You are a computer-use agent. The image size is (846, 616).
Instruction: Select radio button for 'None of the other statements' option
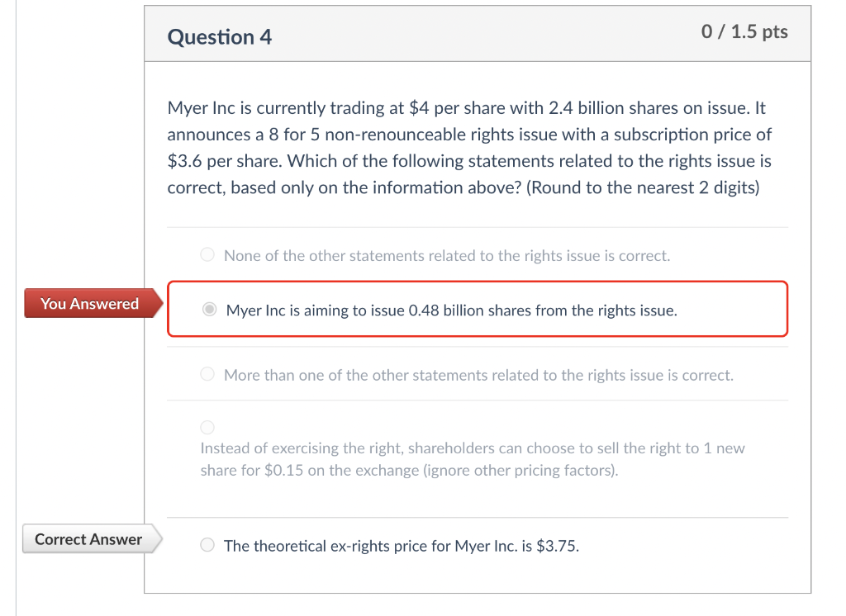[x=207, y=254]
